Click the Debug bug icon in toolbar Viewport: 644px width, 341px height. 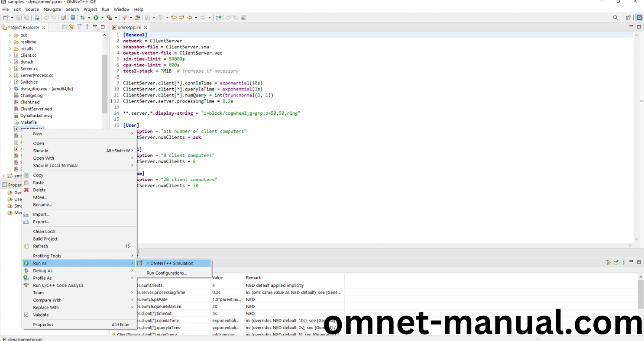click(83, 18)
